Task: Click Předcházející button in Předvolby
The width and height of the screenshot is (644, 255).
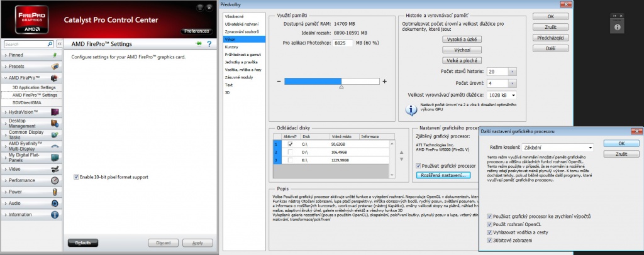Action: coord(550,38)
